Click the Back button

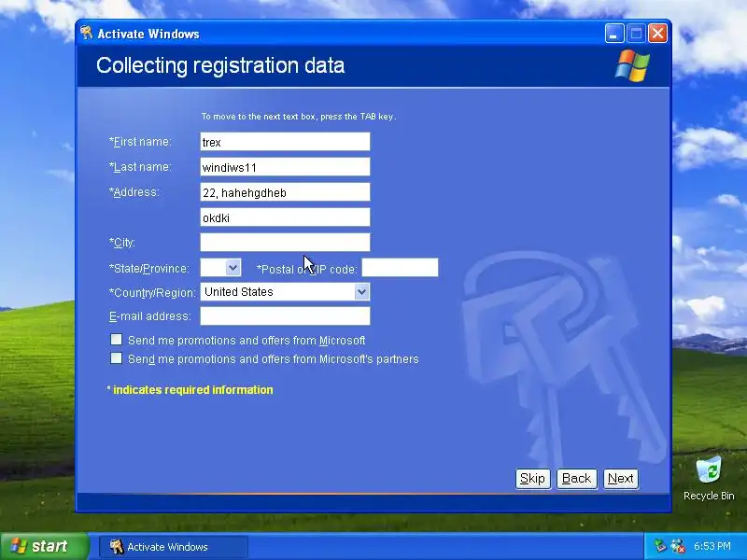coord(576,479)
